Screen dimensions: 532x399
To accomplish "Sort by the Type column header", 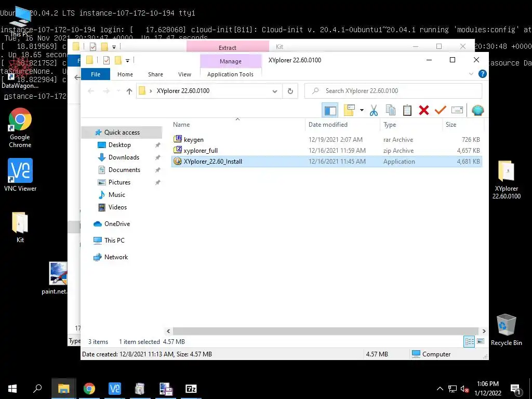I will (390, 125).
